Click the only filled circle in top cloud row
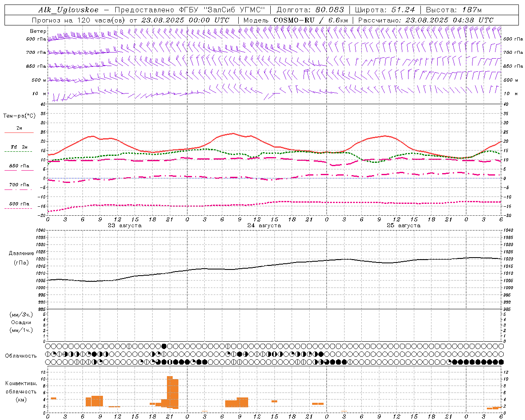The image size is (525, 420). 164,346
